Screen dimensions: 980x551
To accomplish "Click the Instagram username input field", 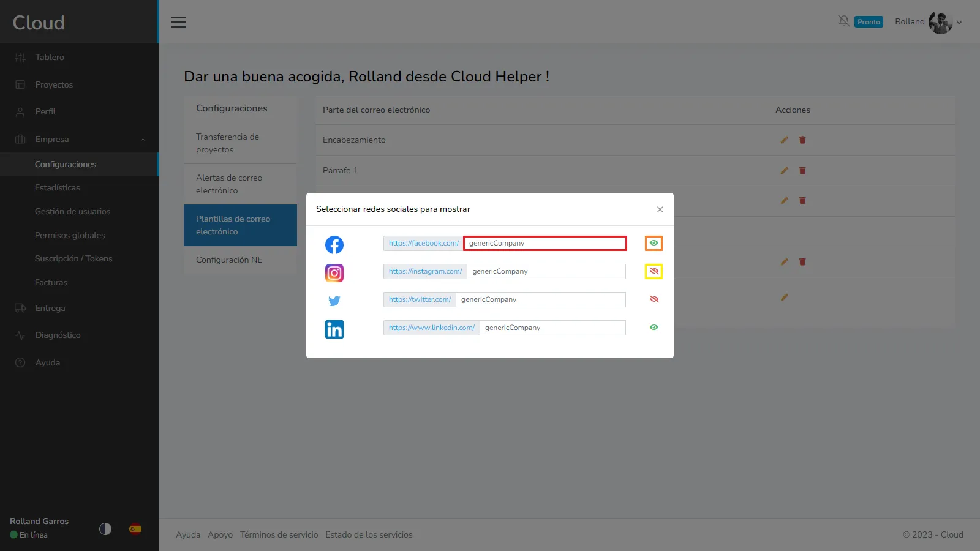I will [x=546, y=271].
